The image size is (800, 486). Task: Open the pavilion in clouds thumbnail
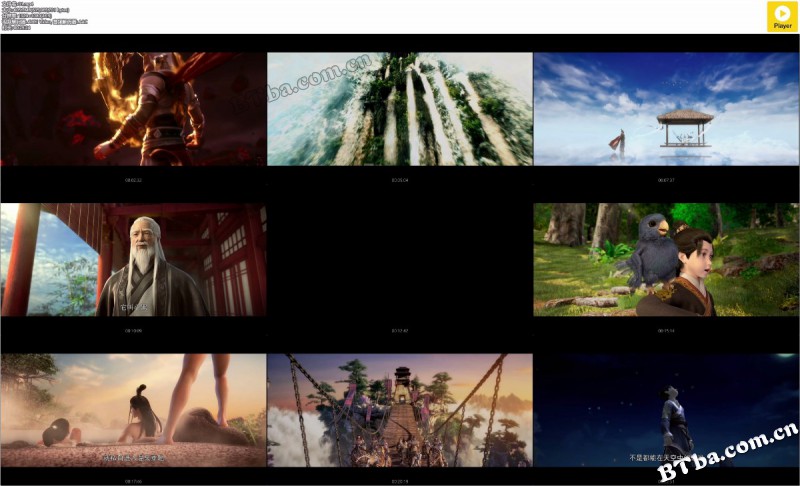(x=666, y=109)
